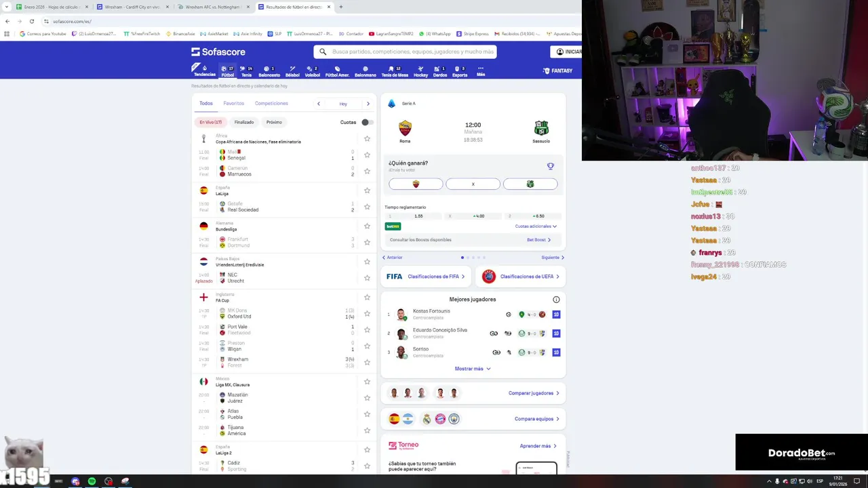This screenshot has height=488, width=868.
Task: Select the Esports icon
Action: (x=460, y=70)
